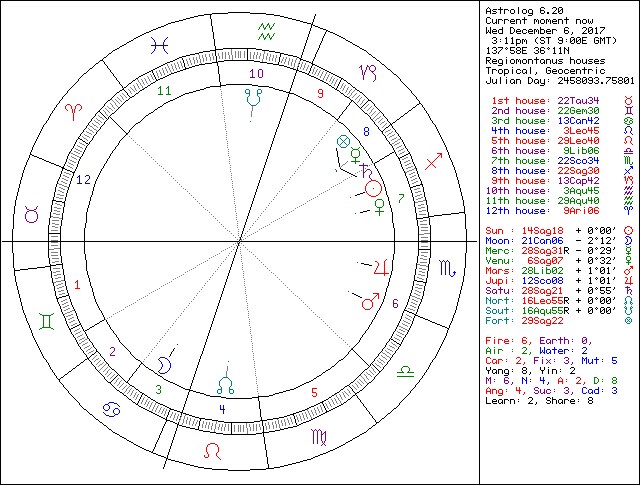Image resolution: width=640 pixels, height=485 pixels.
Task: Click the Moon crescent in the chart
Action: [x=164, y=365]
